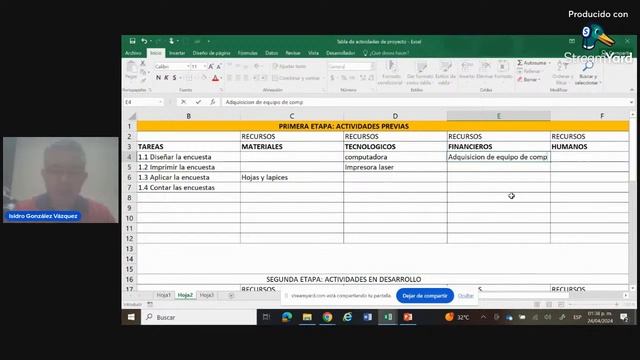Click the 'computadora' cell
Image resolution: width=640 pixels, height=360 pixels.
395,157
